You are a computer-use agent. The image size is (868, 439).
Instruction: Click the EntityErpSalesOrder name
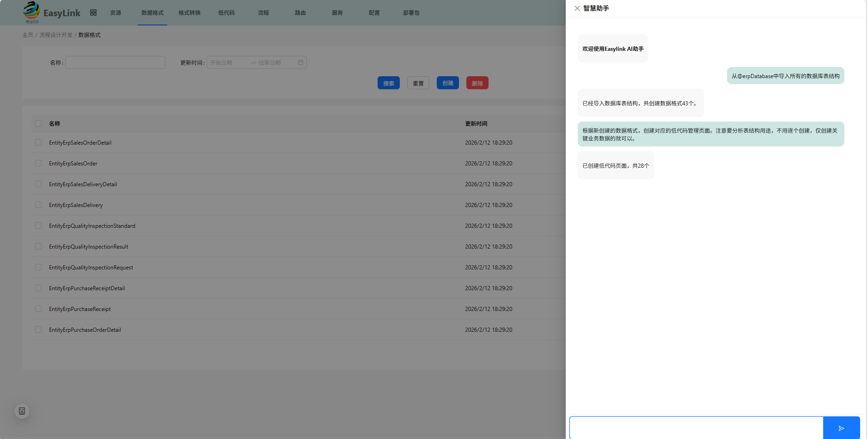(73, 164)
